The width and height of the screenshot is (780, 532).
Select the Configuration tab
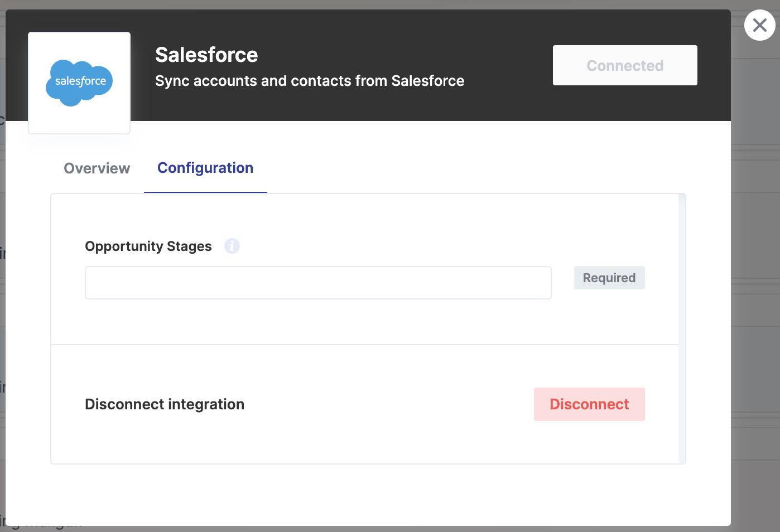click(x=205, y=168)
